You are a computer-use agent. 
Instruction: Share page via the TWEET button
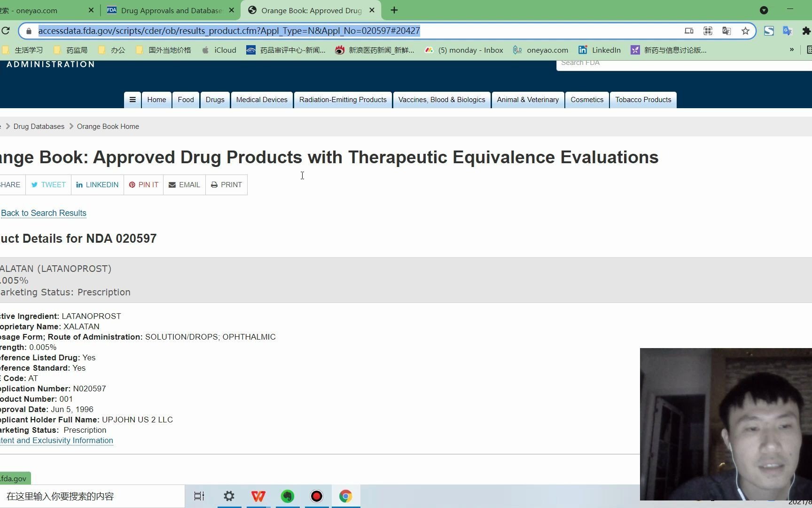pos(48,185)
